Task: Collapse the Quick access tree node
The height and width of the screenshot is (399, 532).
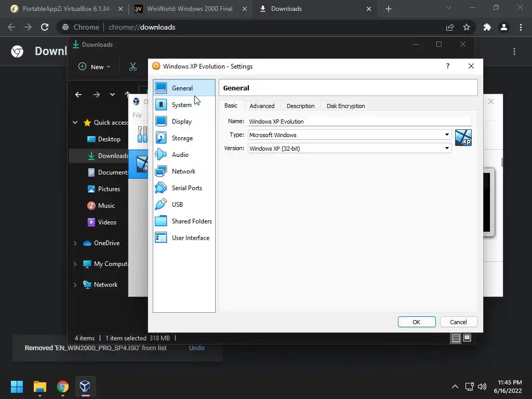Action: [75, 123]
